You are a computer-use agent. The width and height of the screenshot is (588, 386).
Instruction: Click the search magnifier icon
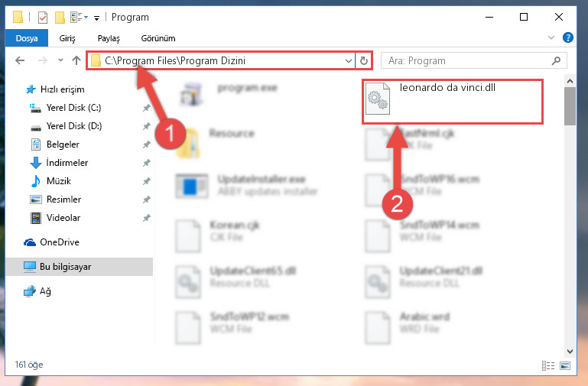556,60
